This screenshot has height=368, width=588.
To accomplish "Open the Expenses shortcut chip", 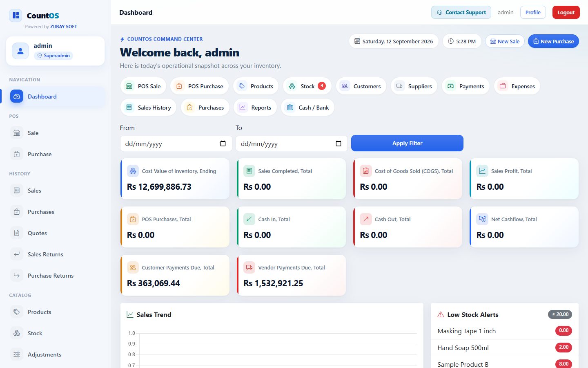I will click(517, 86).
